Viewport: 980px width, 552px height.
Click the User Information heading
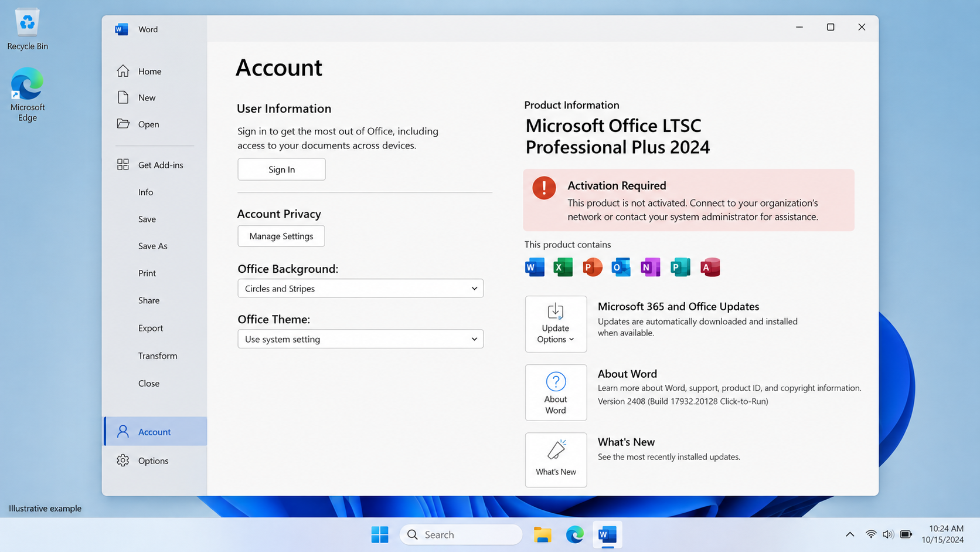pos(284,109)
